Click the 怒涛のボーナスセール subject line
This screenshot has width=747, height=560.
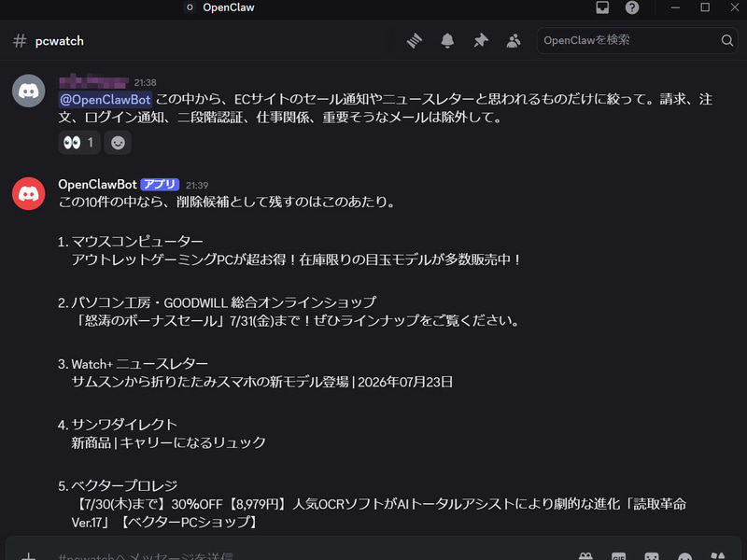pos(297,321)
